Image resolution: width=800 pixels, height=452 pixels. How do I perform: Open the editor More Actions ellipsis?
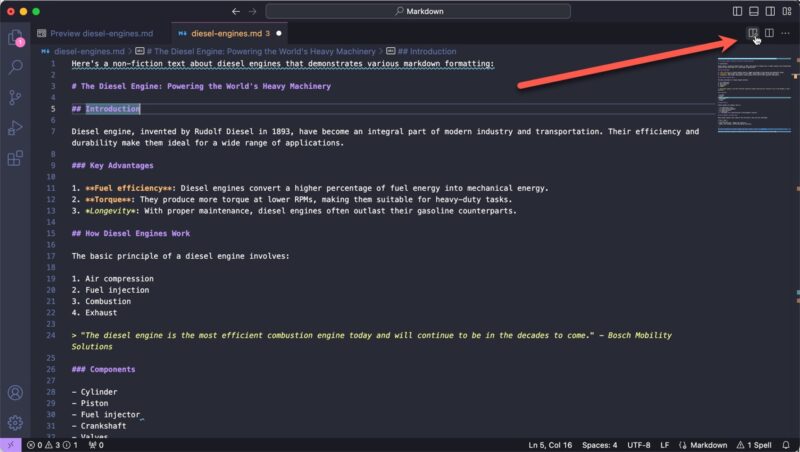[x=785, y=33]
